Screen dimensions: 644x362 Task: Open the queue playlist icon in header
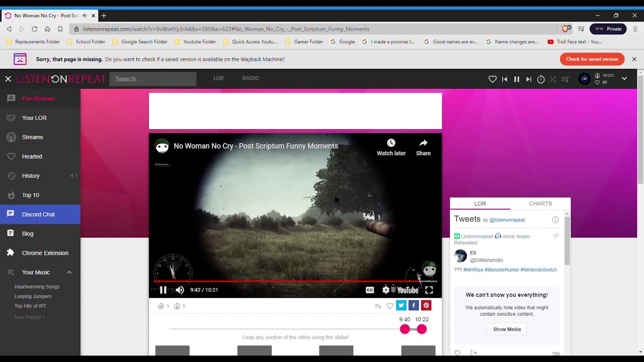565,79
